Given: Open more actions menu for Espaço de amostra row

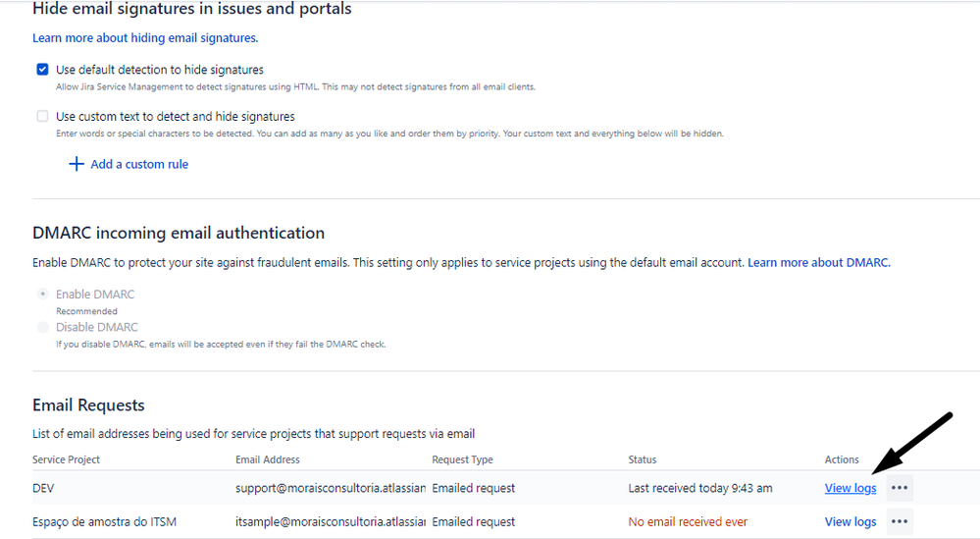Looking at the screenshot, I should [900, 521].
